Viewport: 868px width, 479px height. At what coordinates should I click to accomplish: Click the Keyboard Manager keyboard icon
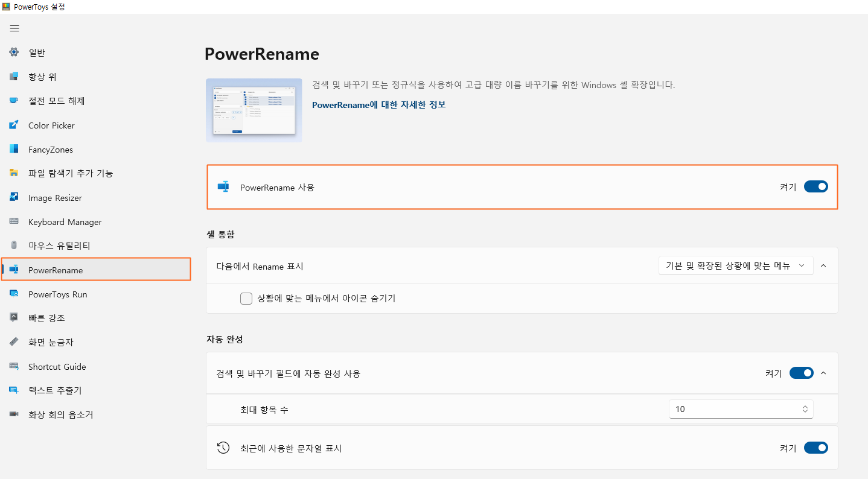(14, 222)
